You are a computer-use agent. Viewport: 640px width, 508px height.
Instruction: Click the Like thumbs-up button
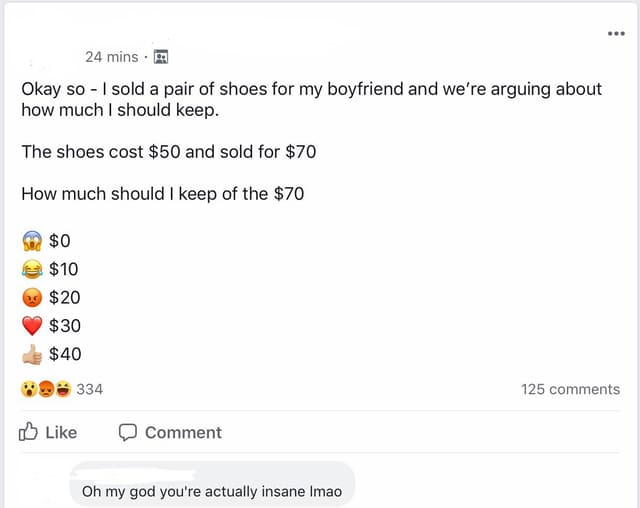point(48,432)
